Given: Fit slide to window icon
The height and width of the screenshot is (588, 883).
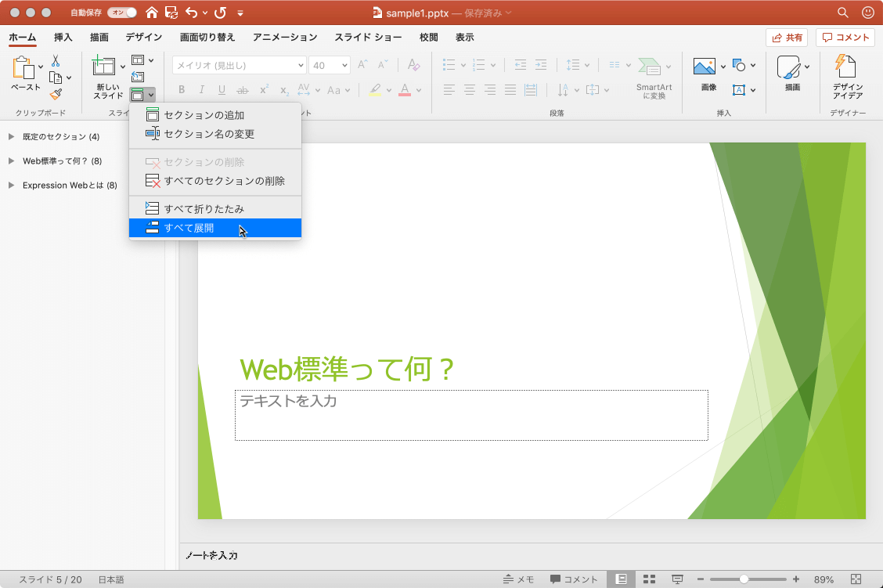Looking at the screenshot, I should click(856, 579).
